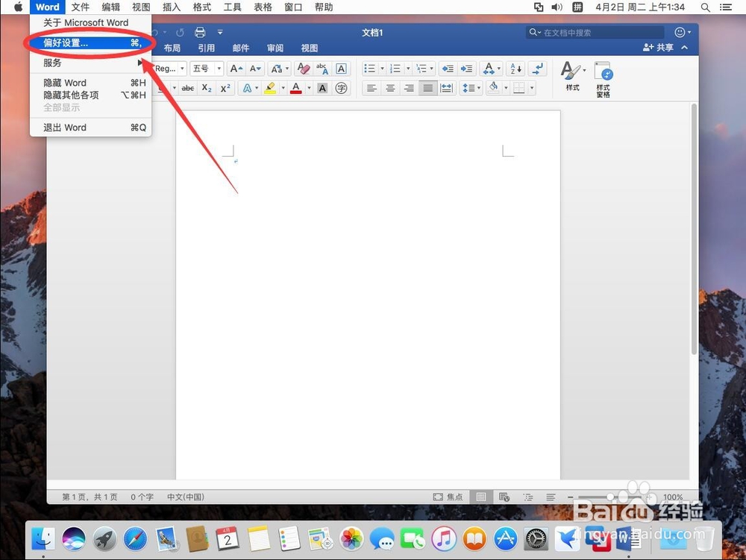
Task: Switch to the 布局 ribbon tab
Action: coord(172,48)
